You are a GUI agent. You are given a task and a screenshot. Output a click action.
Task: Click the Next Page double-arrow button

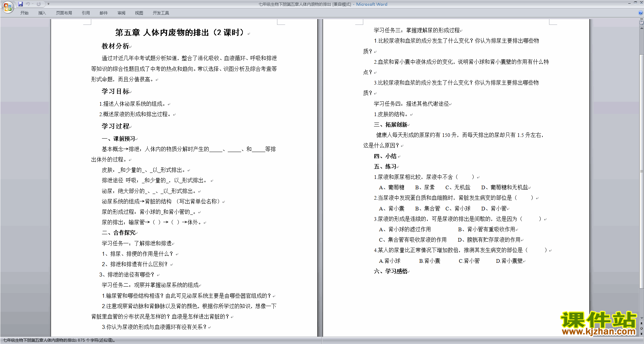point(642,334)
